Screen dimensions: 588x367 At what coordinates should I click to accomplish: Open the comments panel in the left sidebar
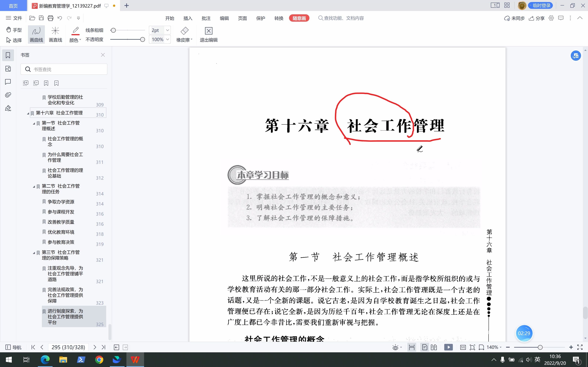[x=8, y=82]
